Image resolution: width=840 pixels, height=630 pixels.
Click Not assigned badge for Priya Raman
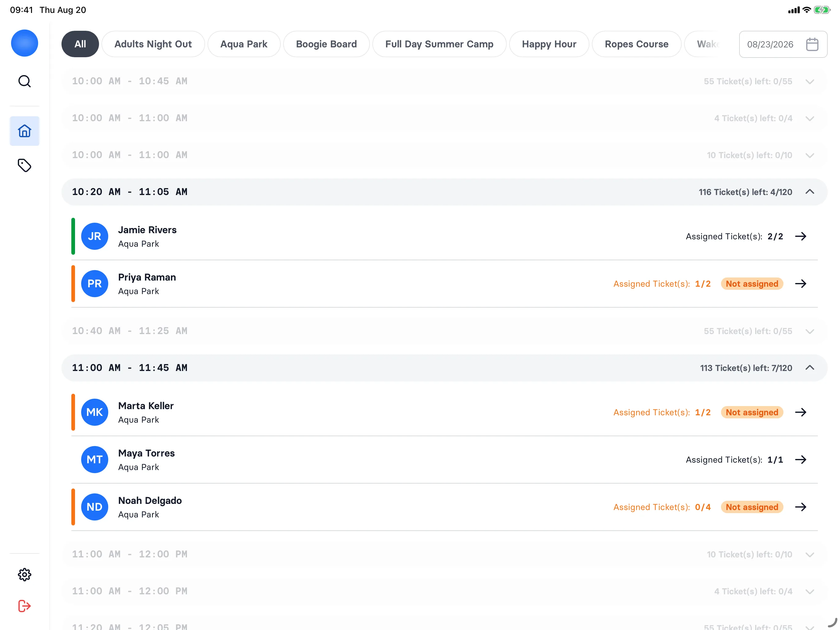[x=752, y=284]
